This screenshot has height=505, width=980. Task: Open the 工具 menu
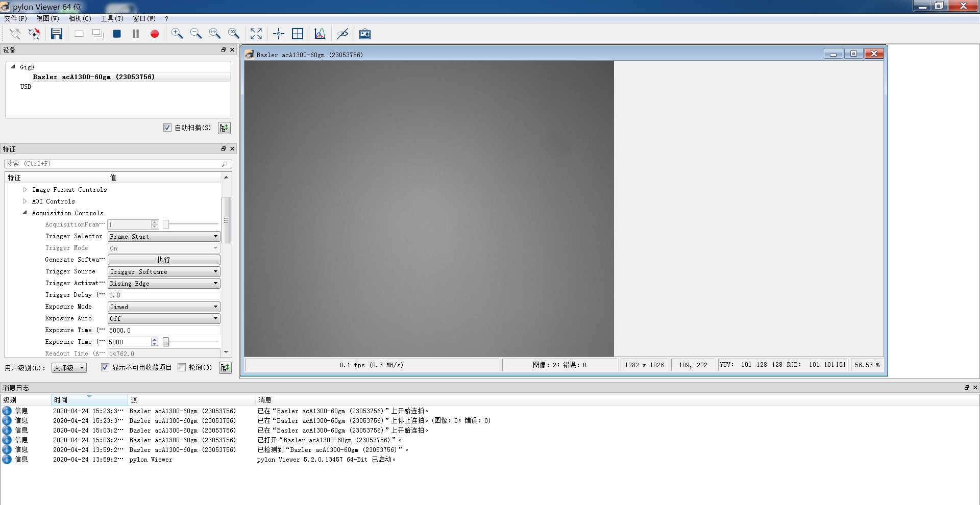click(x=111, y=18)
